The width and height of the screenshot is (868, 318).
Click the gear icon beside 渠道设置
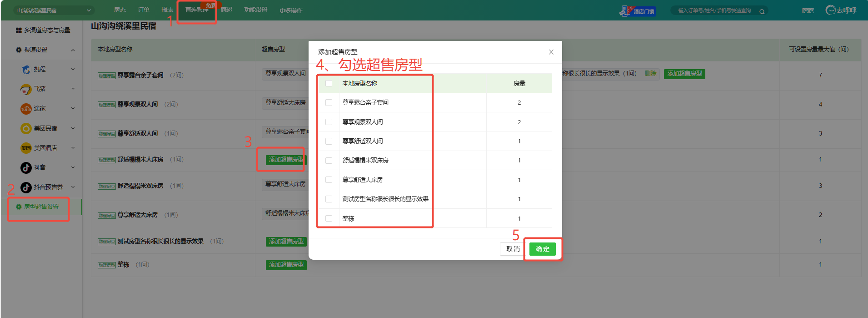click(x=19, y=50)
